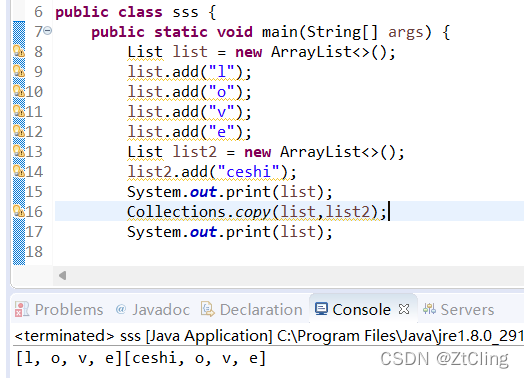Select the Console tab
Screen dimensions: 524x378
(x=363, y=309)
